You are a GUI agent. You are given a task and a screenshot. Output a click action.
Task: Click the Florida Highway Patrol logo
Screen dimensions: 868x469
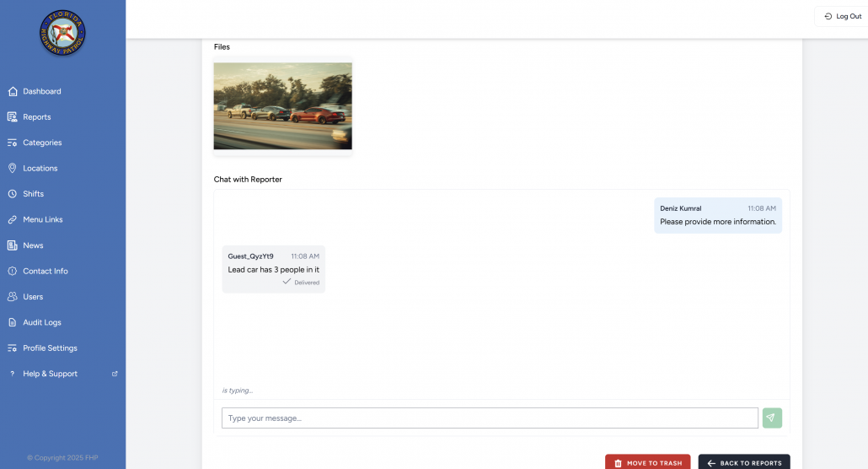62,35
